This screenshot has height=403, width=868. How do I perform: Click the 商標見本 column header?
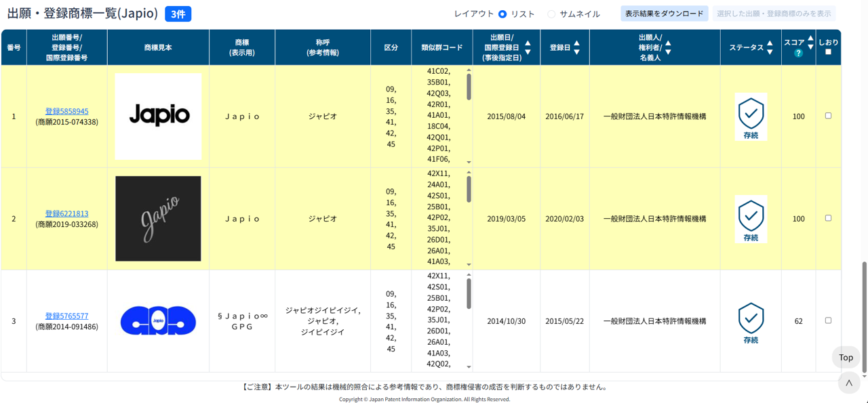(158, 47)
